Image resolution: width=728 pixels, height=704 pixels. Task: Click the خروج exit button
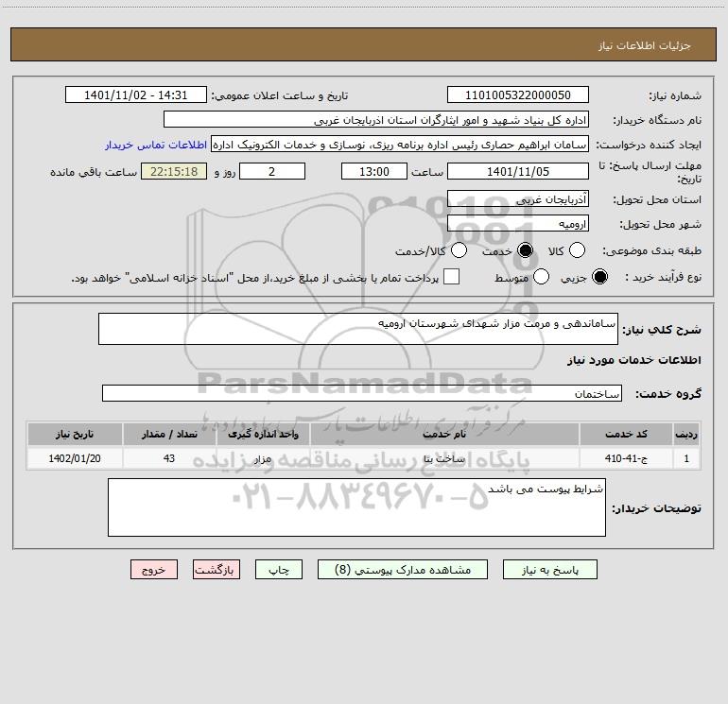tap(154, 570)
